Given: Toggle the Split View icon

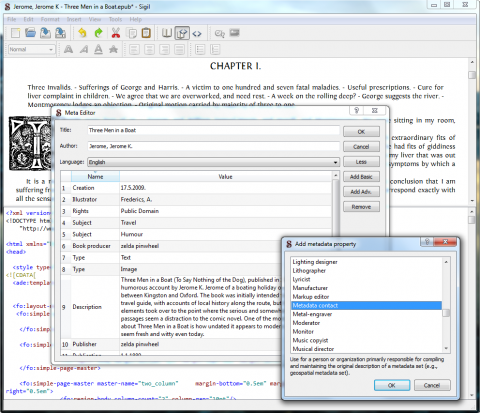Looking at the screenshot, I should pos(182,33).
